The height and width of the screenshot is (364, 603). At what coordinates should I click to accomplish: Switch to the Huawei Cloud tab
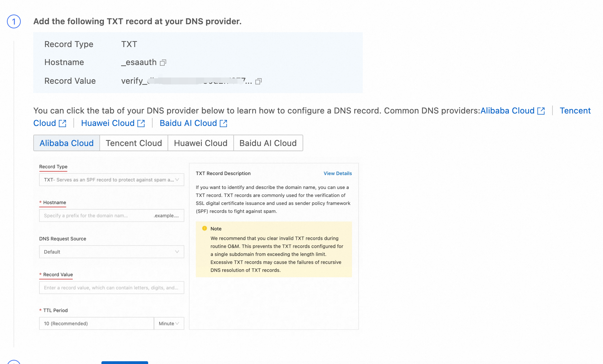pos(200,143)
